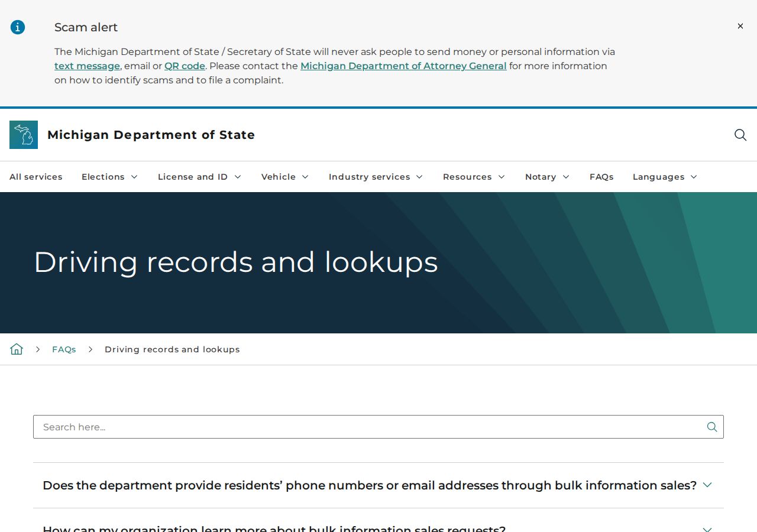Screen dimensions: 757x532
Task: Click the search icon inside FAQ search box
Action: click(712, 427)
